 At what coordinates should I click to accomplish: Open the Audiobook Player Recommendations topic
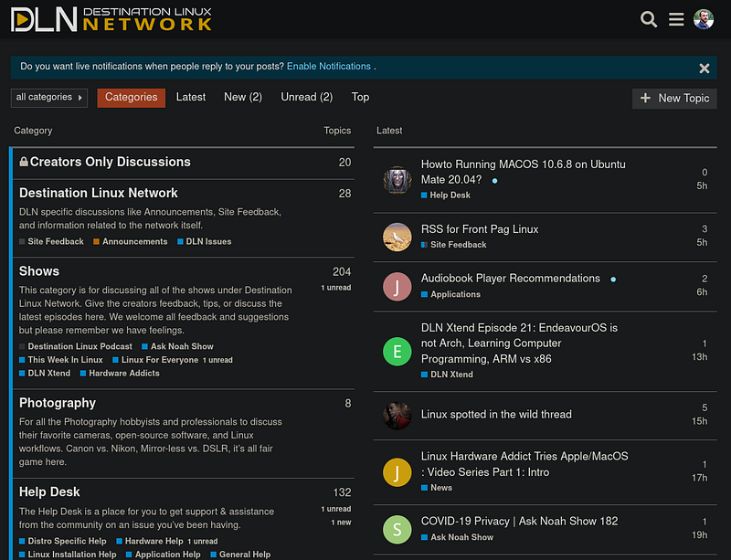click(x=511, y=279)
